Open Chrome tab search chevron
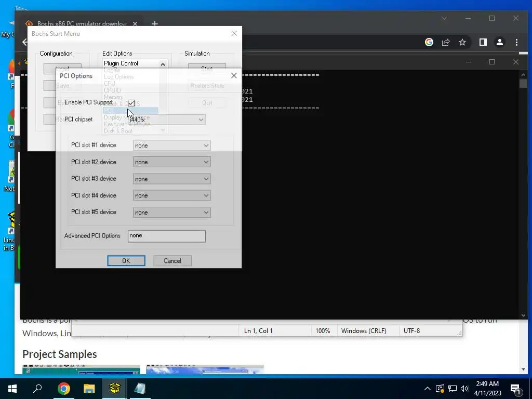Viewport: 532px width, 399px height. [444, 18]
